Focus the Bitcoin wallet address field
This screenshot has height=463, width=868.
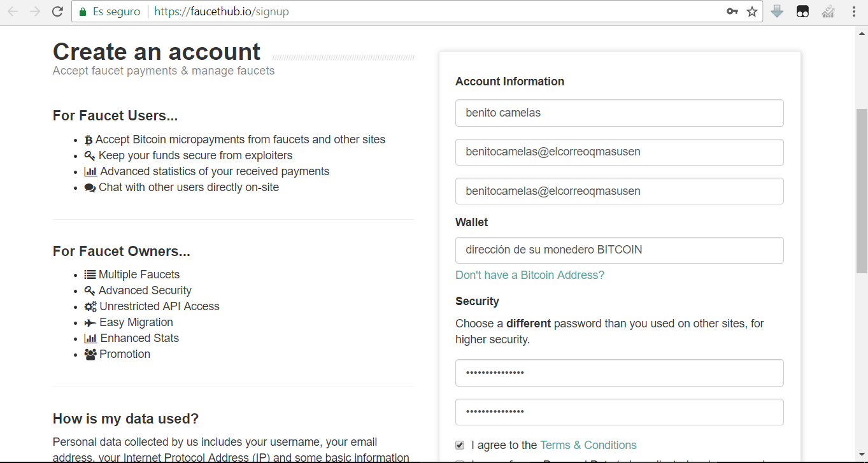tap(619, 250)
